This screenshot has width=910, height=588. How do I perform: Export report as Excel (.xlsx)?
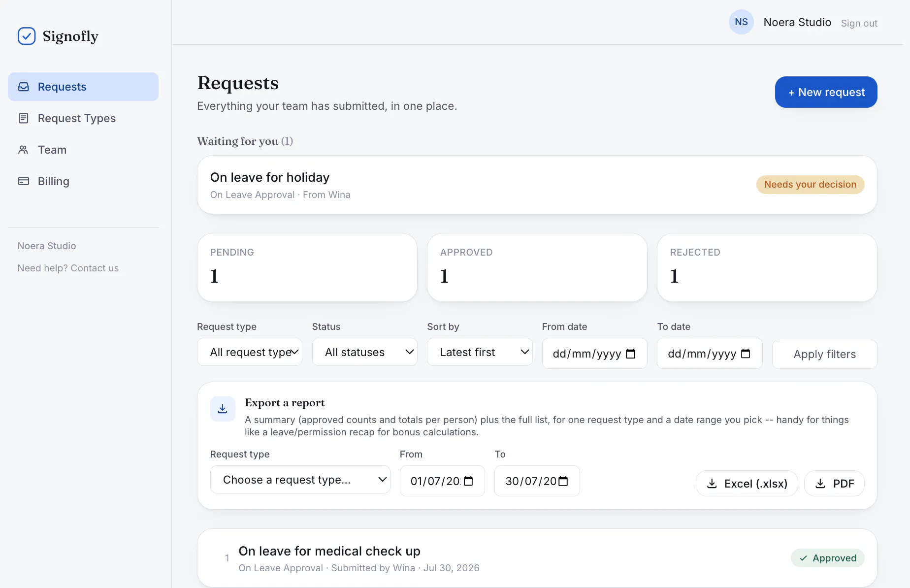tap(747, 484)
